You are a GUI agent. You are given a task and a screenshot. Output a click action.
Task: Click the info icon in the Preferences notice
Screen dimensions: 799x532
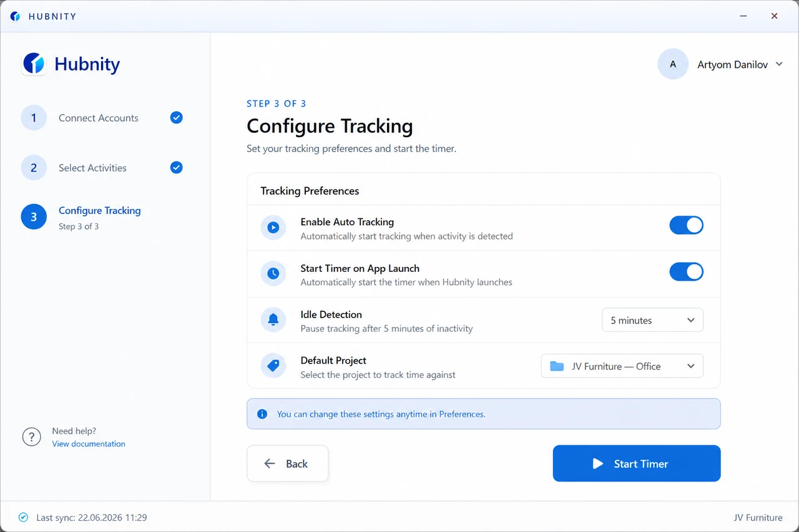tap(262, 414)
